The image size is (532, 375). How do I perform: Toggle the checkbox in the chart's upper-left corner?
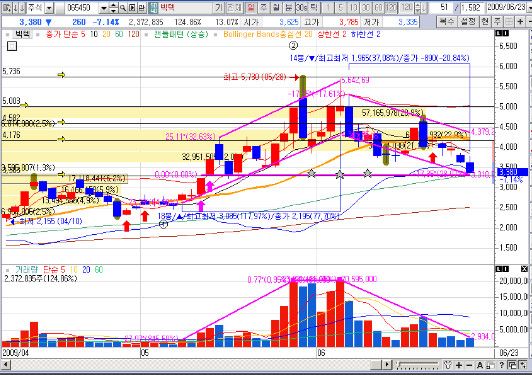(x=12, y=46)
